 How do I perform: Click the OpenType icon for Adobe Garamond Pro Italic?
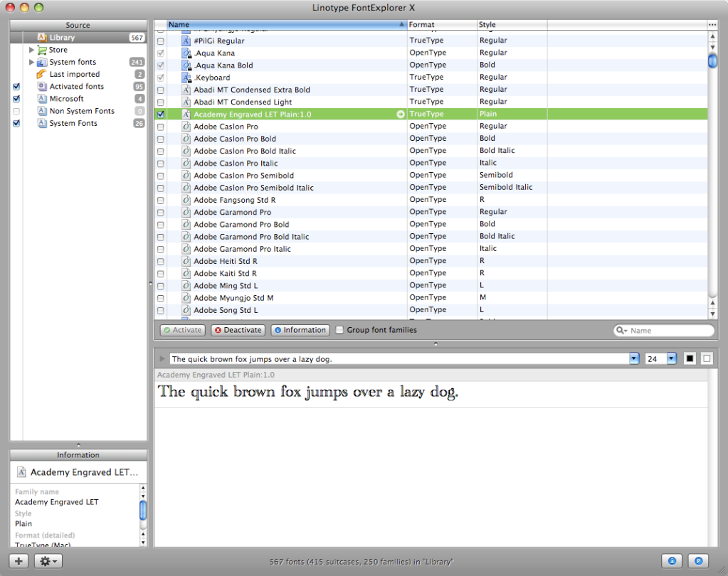click(x=186, y=249)
